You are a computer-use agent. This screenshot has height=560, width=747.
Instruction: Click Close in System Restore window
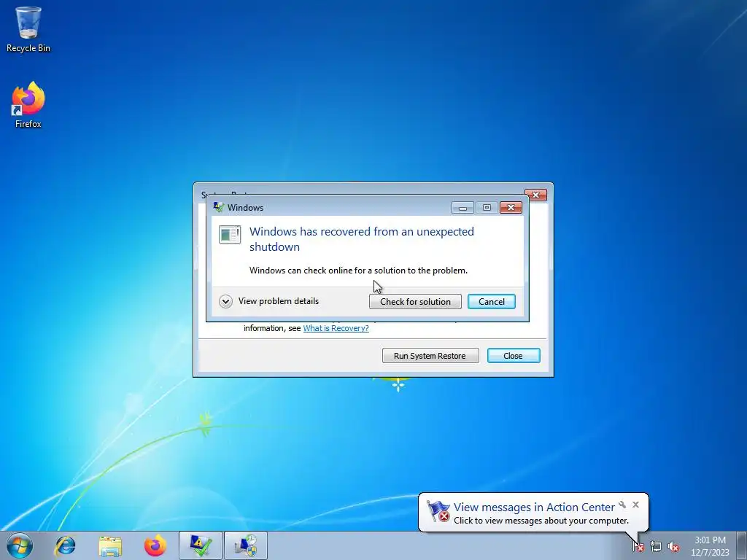pos(514,356)
